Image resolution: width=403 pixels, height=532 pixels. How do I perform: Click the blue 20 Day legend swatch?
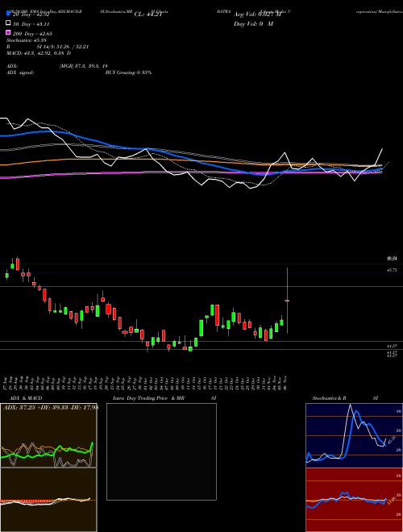point(9,13)
